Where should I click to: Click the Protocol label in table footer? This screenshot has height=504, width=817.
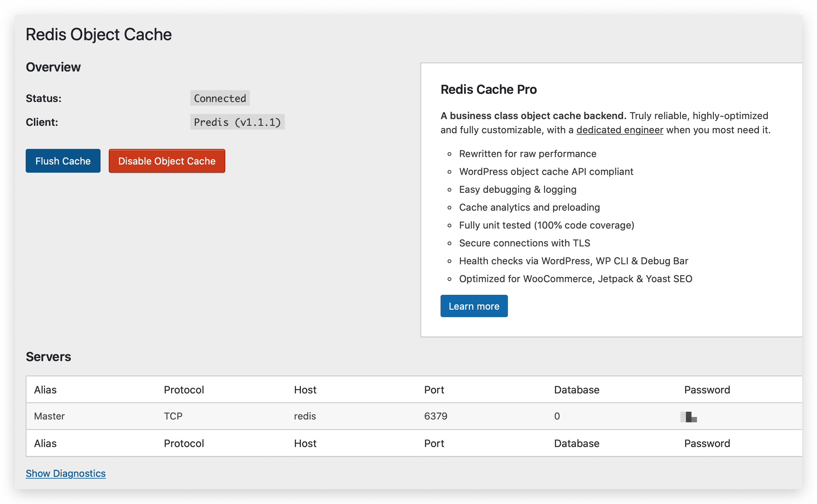[x=184, y=443]
